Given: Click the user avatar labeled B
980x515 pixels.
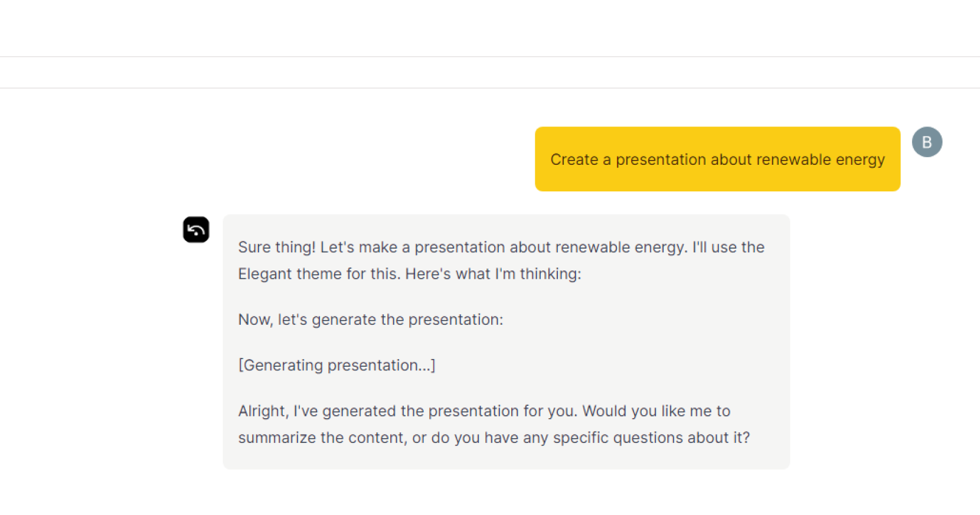Looking at the screenshot, I should 927,142.
